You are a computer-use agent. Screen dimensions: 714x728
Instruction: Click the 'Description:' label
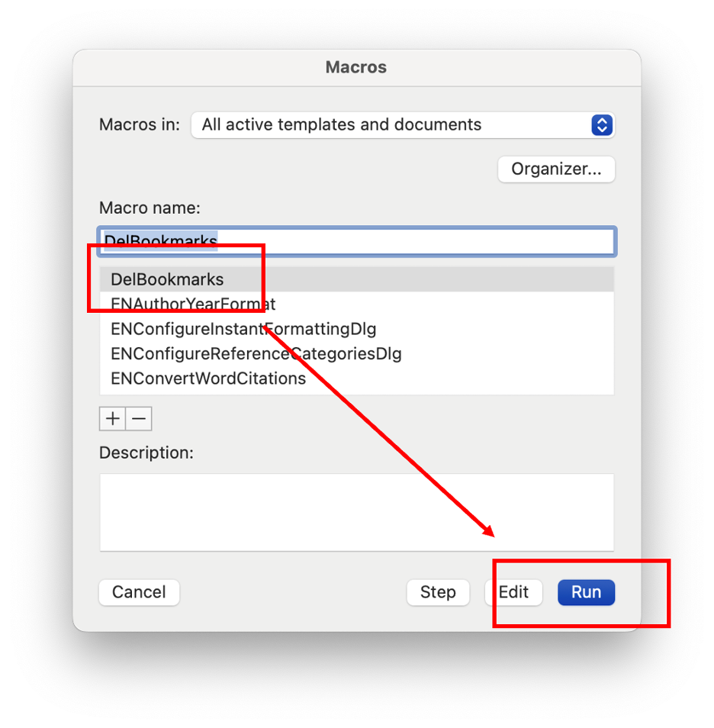point(146,453)
